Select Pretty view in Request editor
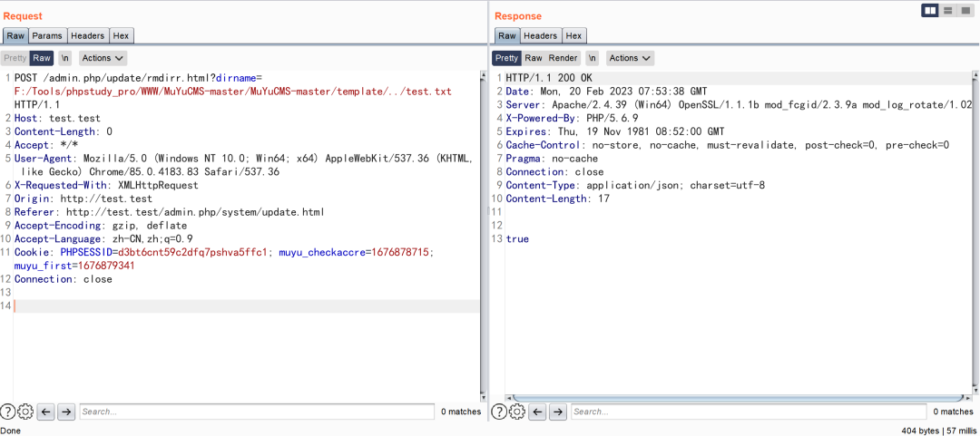The height and width of the screenshot is (436, 980). [15, 58]
